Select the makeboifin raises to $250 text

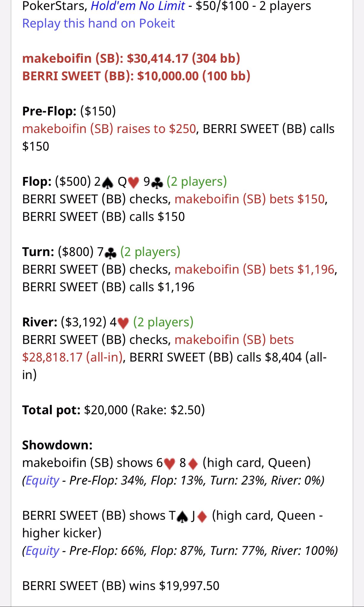pyautogui.click(x=109, y=129)
